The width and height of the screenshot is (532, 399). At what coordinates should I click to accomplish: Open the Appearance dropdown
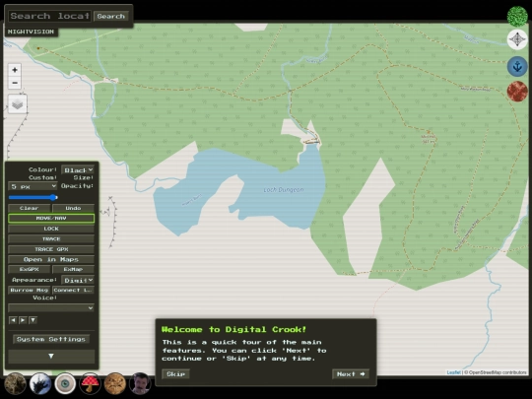pos(78,280)
